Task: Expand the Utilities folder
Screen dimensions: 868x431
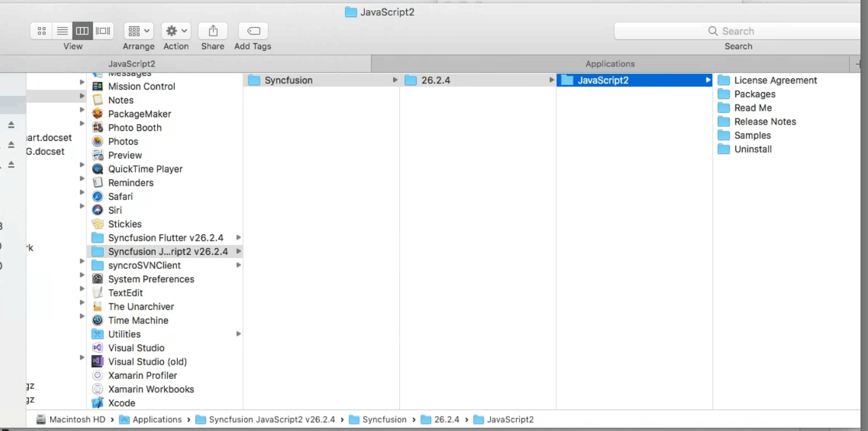Action: point(238,334)
